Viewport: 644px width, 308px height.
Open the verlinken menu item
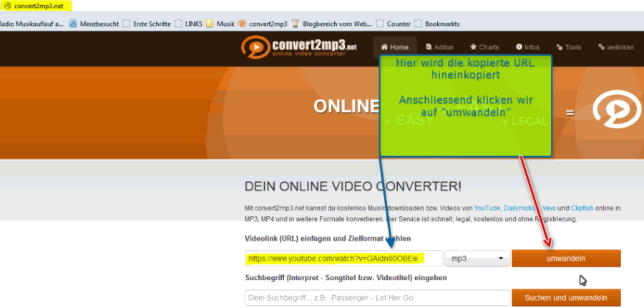pos(615,47)
